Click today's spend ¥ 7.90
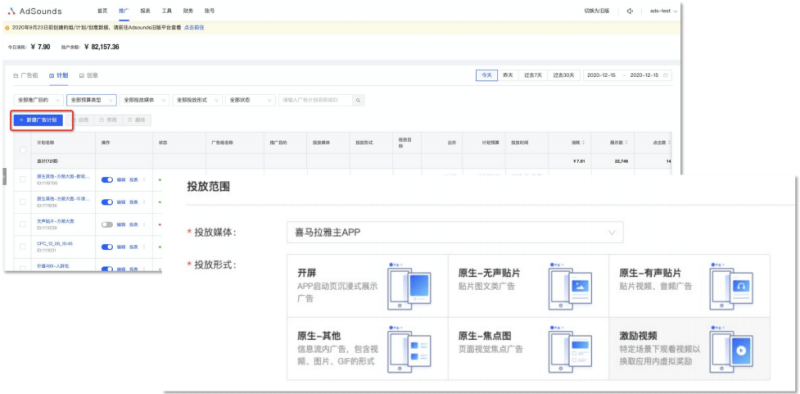800x394 pixels. 40,47
